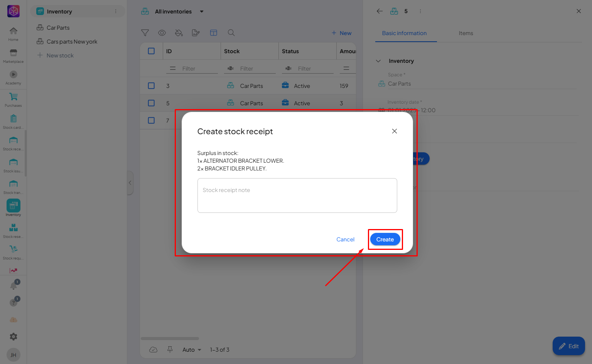Image resolution: width=592 pixels, height=364 pixels.
Task: Open the Auto page size dropdown
Action: click(x=192, y=350)
